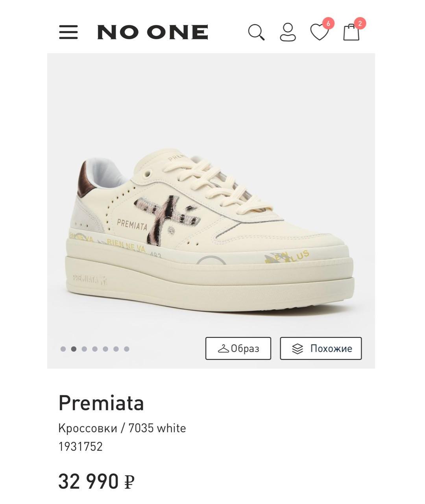Open the shopping bag cart icon
This screenshot has height=504, width=425.
tap(351, 33)
